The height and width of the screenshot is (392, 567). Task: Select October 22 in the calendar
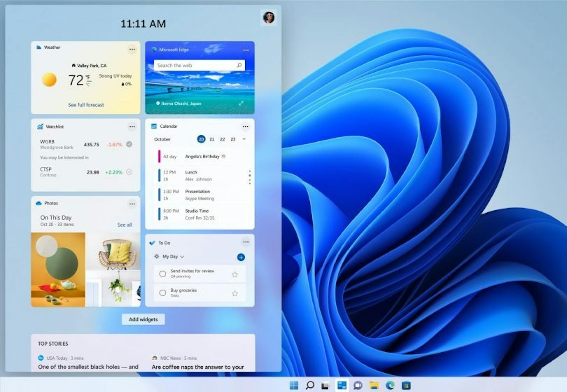coord(222,139)
